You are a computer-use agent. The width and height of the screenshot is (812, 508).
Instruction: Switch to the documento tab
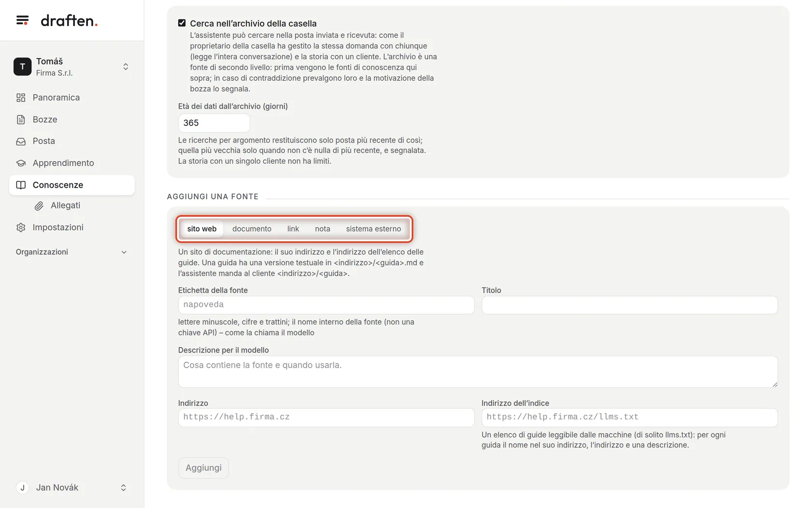(252, 229)
